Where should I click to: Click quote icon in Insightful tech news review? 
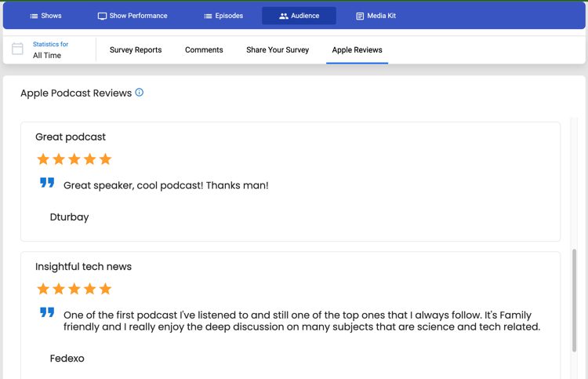(47, 312)
